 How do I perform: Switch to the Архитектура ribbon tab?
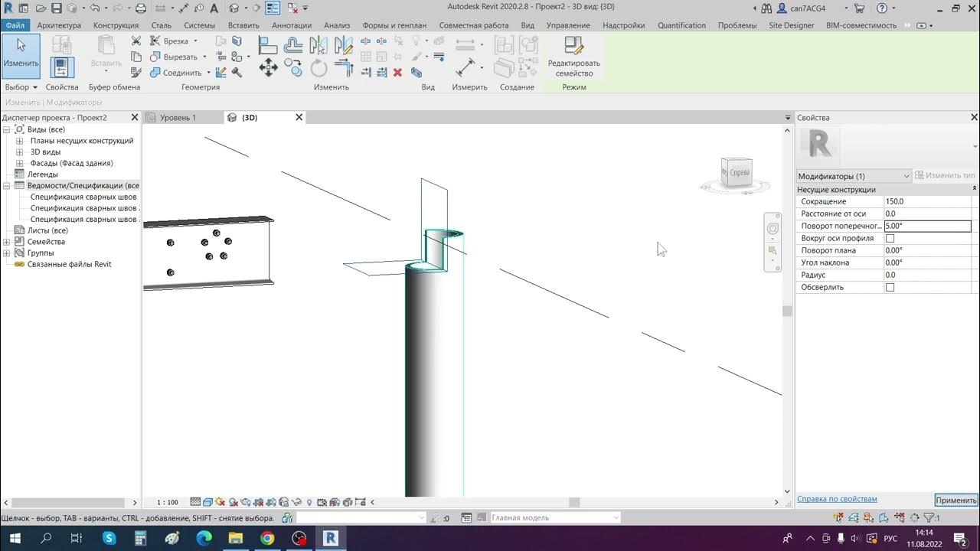click(x=59, y=25)
